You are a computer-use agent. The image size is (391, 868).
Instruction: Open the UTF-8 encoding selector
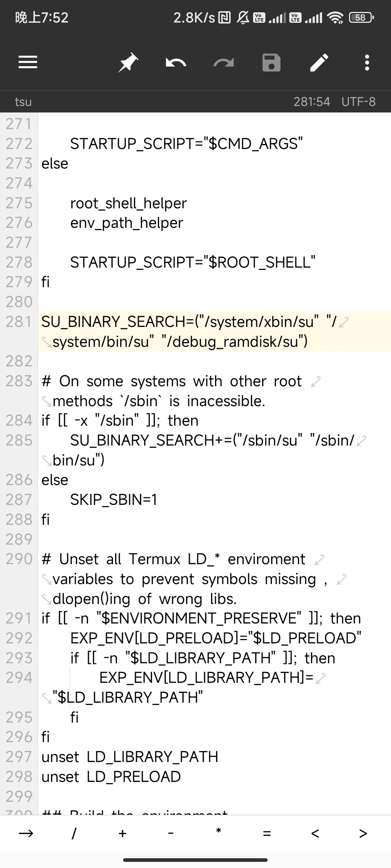358,102
